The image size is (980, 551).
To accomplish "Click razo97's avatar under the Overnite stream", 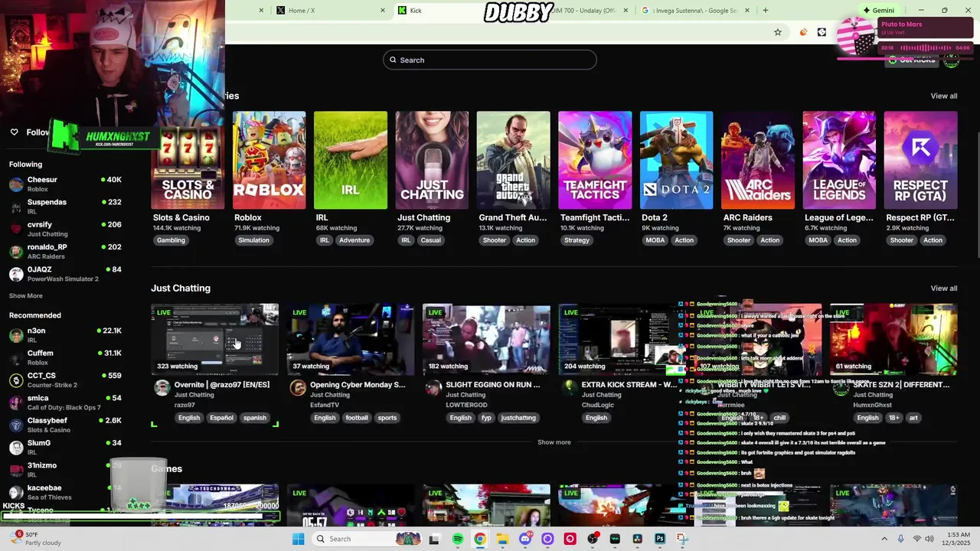I will point(162,388).
